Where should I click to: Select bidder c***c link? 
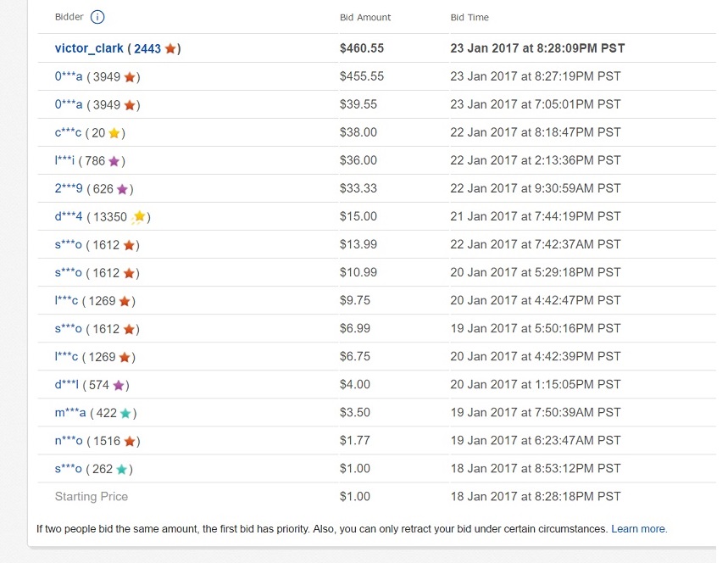(68, 133)
